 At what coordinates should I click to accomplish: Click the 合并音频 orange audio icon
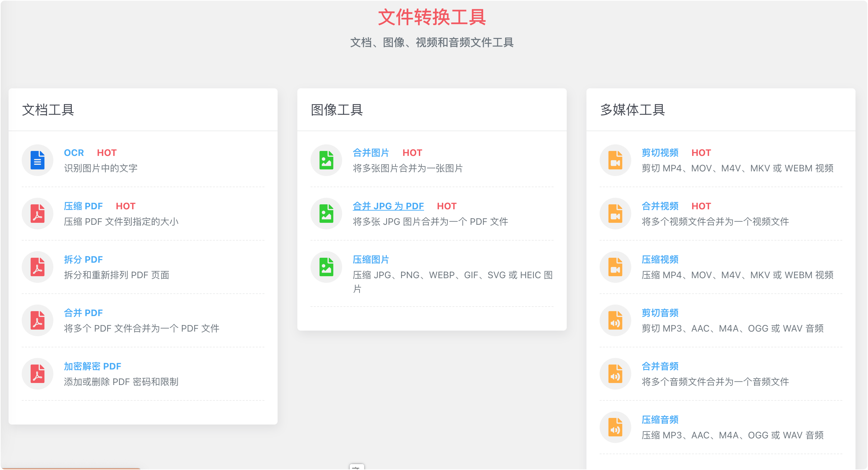point(615,374)
